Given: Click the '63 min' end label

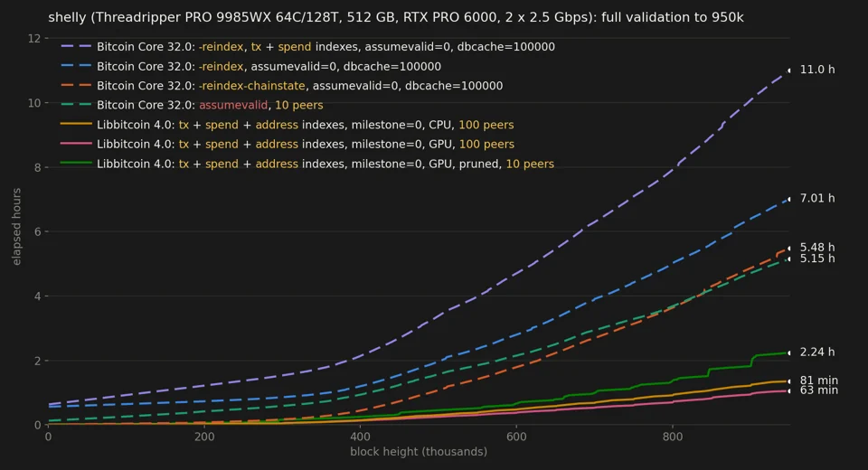Looking at the screenshot, I should click(819, 390).
